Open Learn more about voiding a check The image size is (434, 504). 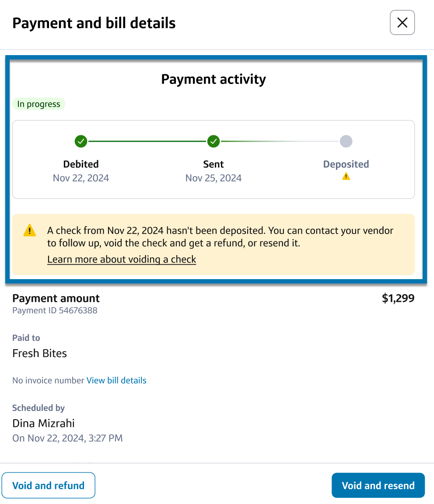coord(122,259)
